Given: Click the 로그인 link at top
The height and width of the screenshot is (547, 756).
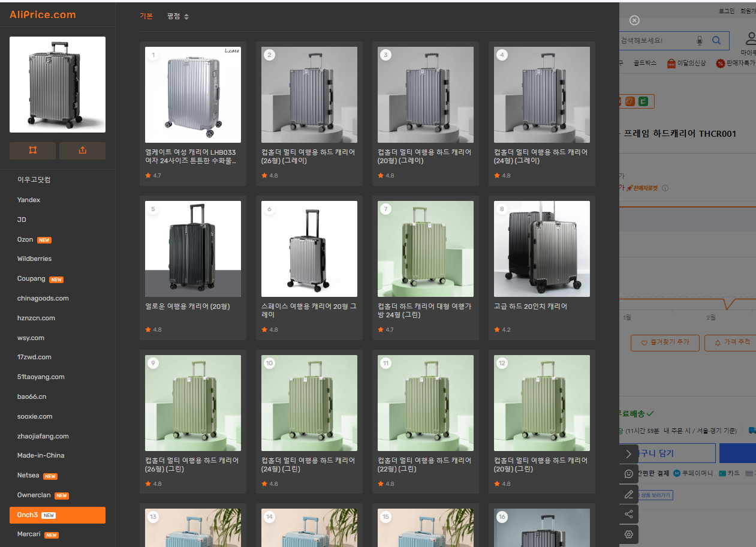Looking at the screenshot, I should (x=727, y=11).
